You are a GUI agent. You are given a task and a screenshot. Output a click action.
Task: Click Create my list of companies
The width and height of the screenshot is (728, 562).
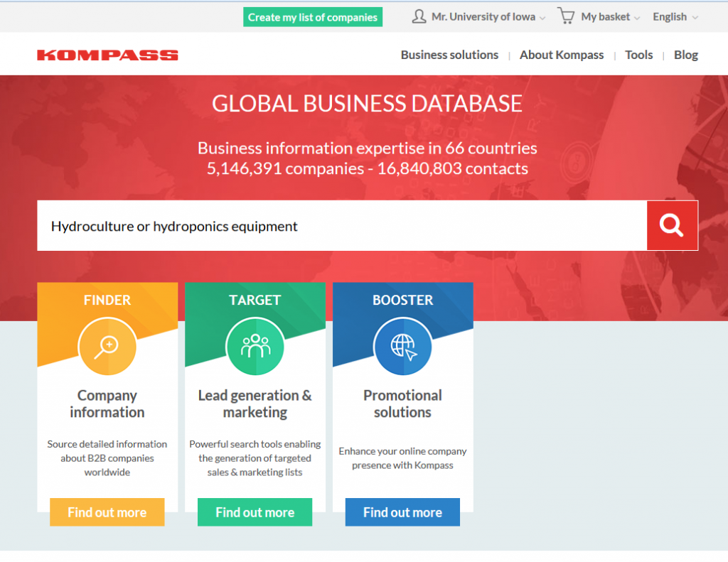coord(313,16)
